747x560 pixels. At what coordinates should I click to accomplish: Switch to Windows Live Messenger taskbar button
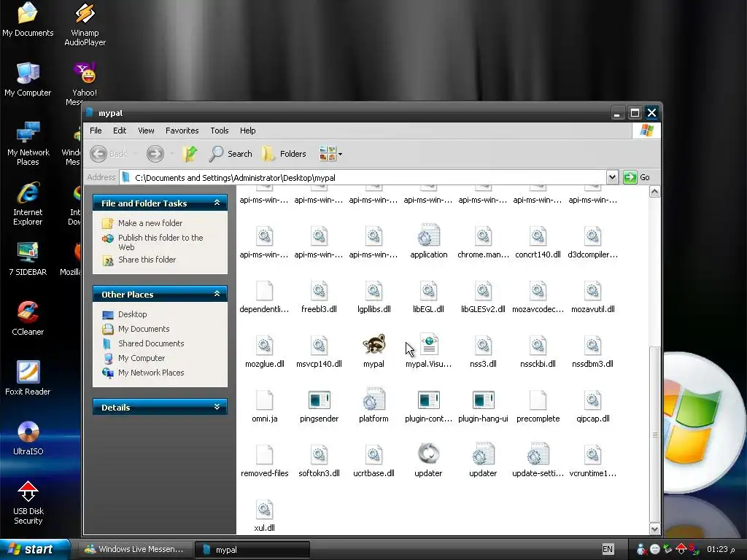[135, 549]
